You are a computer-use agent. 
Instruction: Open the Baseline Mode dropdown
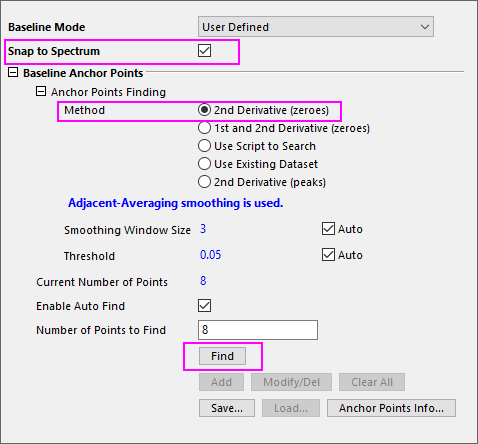click(316, 27)
